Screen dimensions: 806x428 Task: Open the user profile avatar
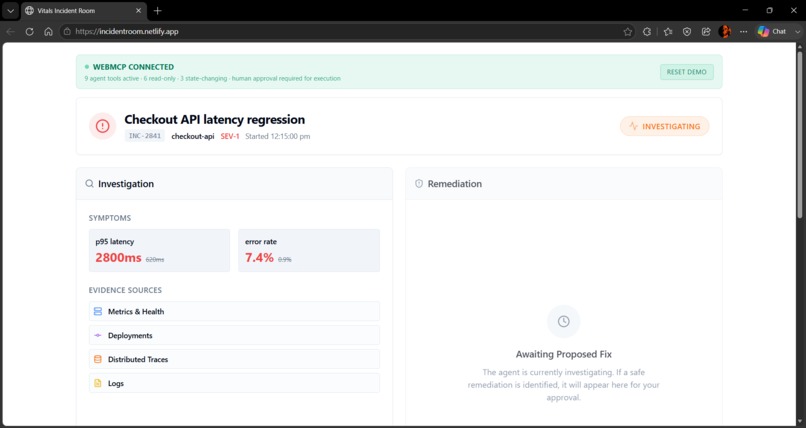725,31
